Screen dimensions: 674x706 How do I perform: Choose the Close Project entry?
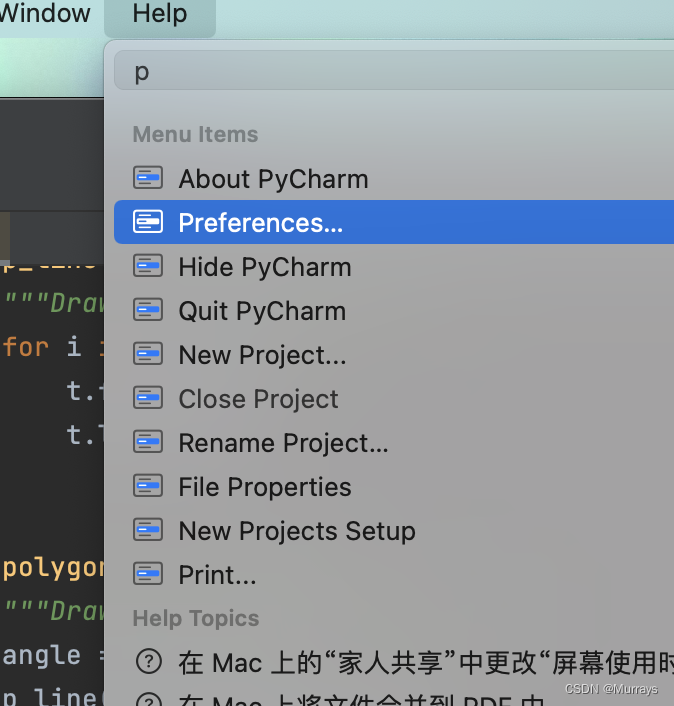(x=394, y=398)
